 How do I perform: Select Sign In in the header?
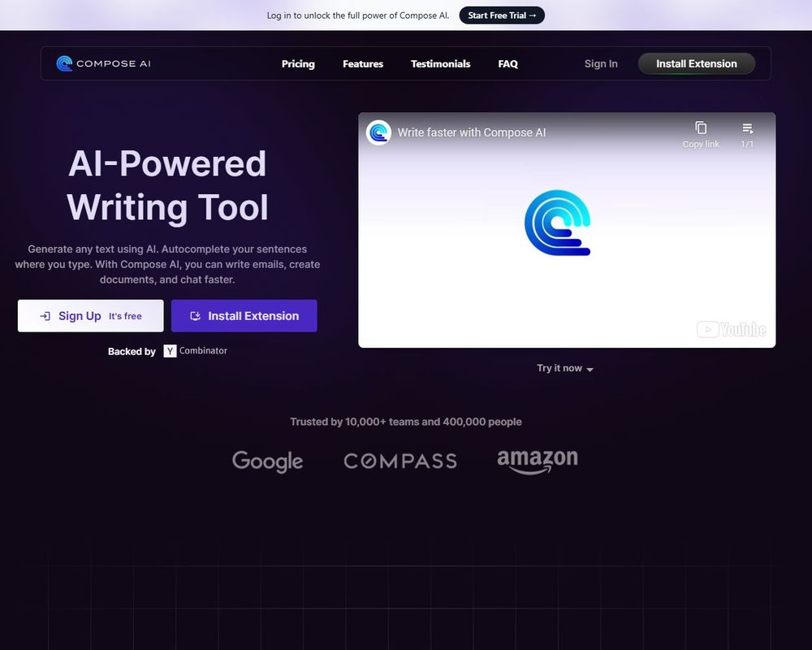tap(601, 63)
